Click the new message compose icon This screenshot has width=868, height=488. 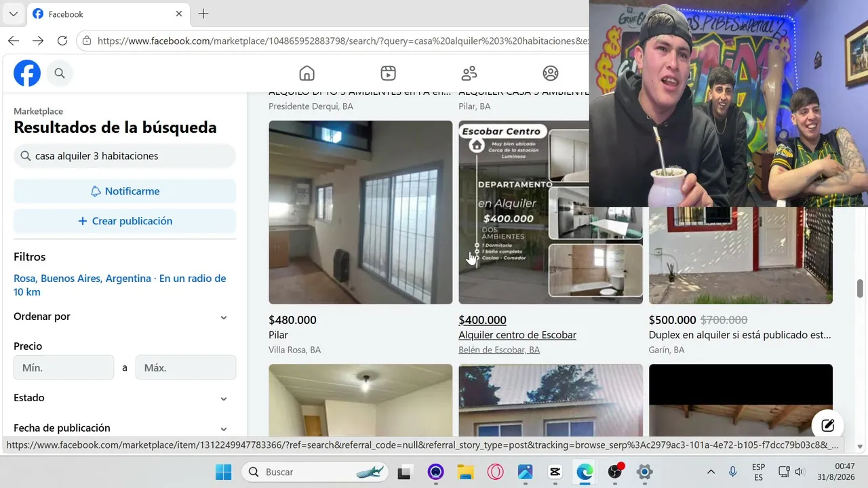(827, 426)
